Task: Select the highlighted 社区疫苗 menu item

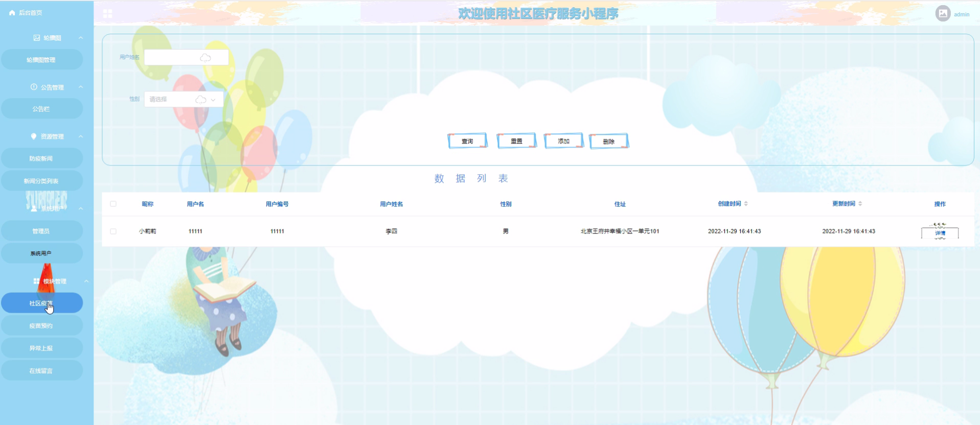Action: coord(41,303)
